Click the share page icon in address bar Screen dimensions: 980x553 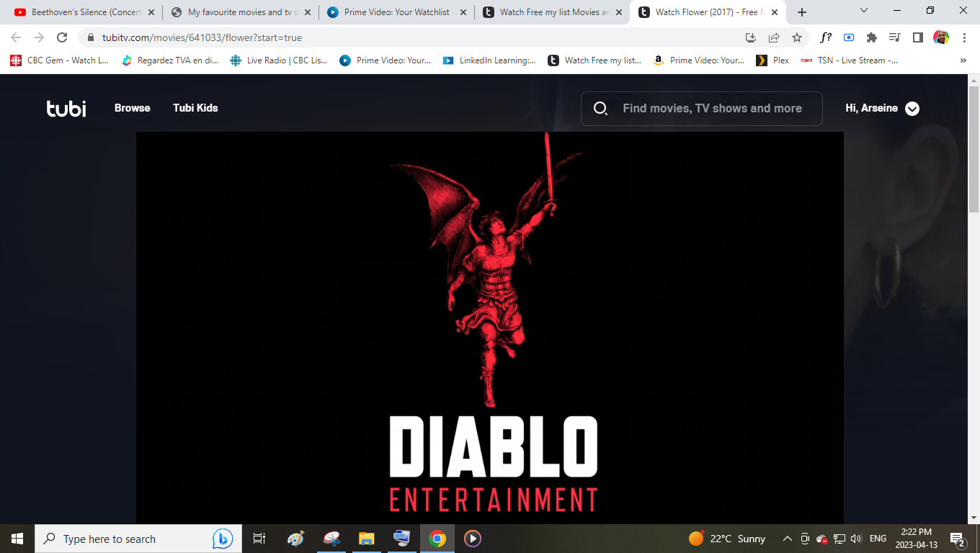coord(774,37)
